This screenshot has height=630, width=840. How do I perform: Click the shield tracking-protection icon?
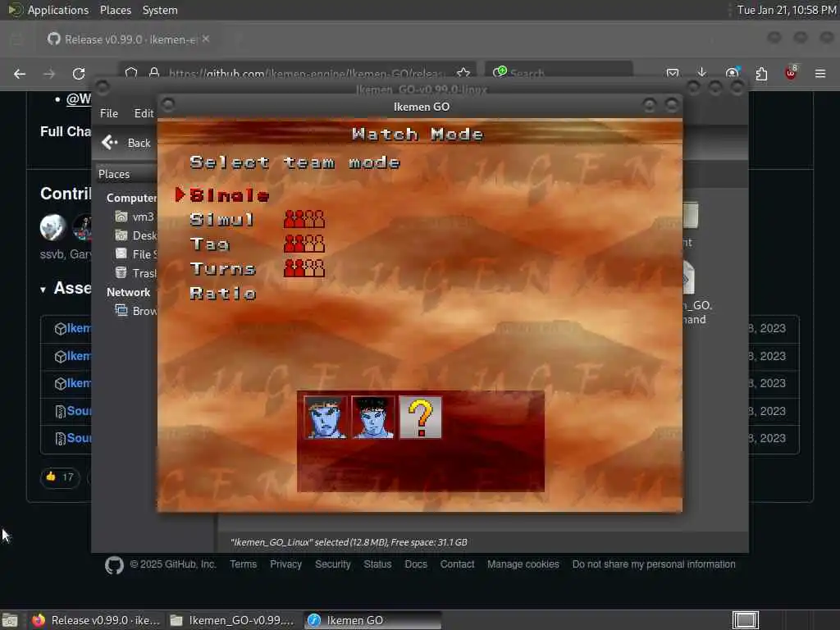(x=131, y=72)
